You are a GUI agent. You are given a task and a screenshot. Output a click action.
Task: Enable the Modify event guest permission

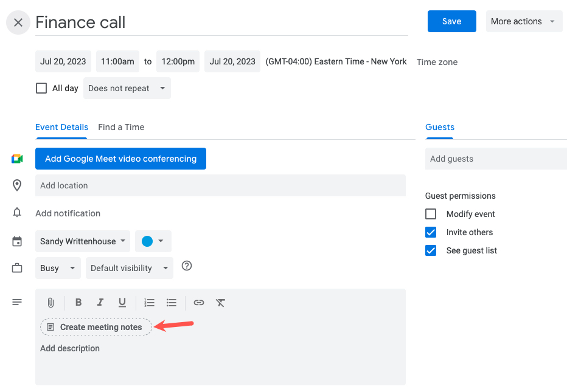tap(431, 214)
